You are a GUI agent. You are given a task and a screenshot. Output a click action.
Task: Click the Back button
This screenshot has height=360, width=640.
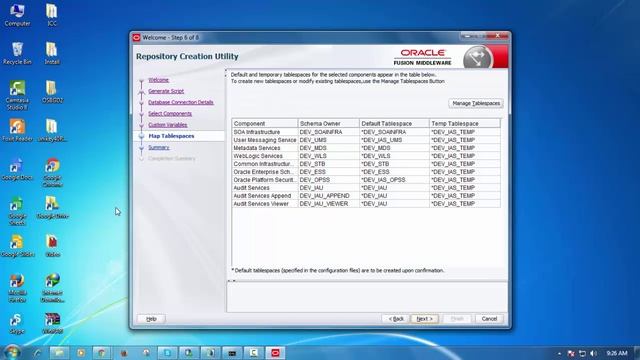point(396,319)
